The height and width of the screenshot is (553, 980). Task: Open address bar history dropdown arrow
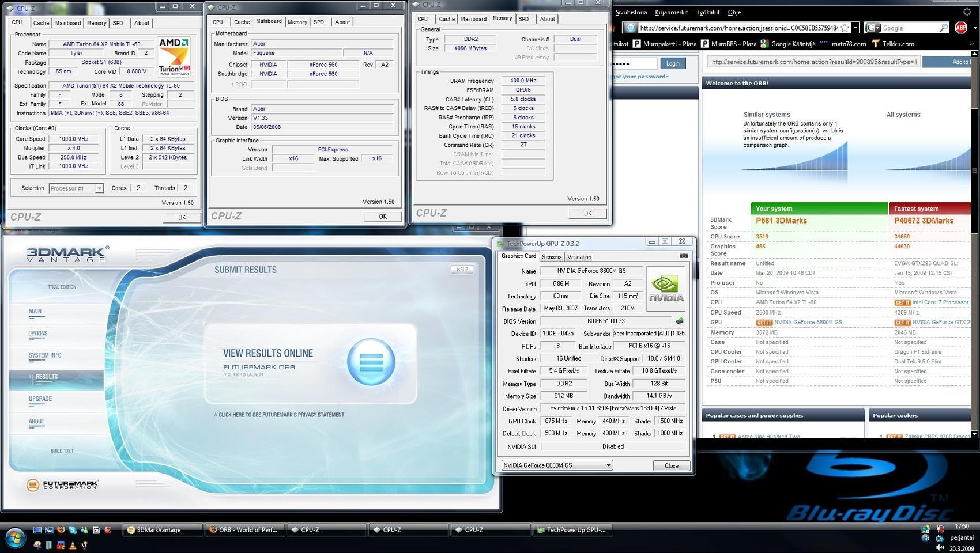tap(855, 28)
